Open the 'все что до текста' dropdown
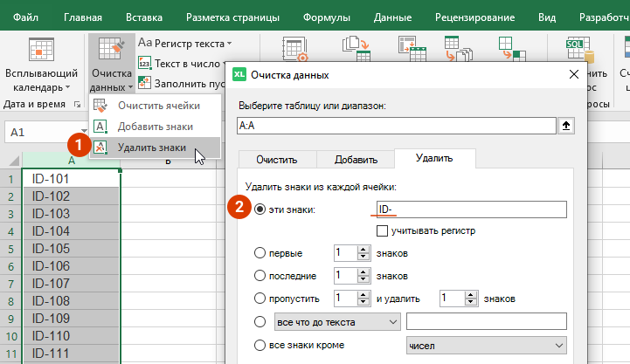630x364 pixels. [x=336, y=321]
